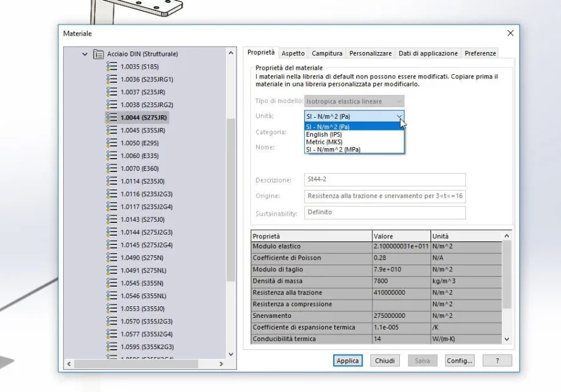Select the Snervamento value 275000000

[401, 316]
